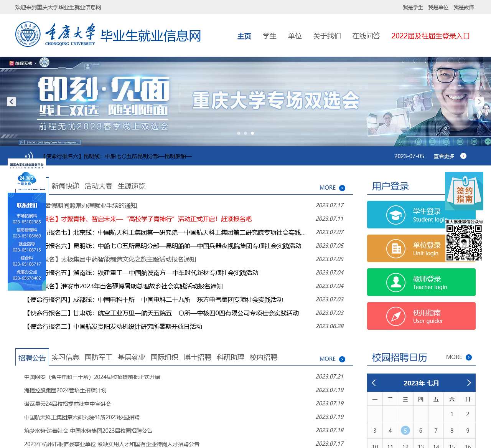Click the arrow icon beside 查看更多
491x448 pixels.
pyautogui.click(x=463, y=156)
